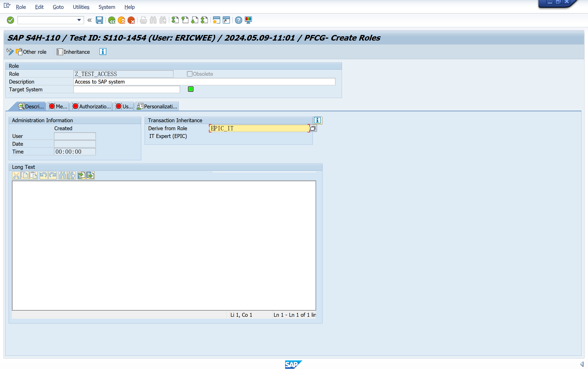Open value help for Derive from Role
Viewport: 588px width, 369px height.
tap(313, 128)
